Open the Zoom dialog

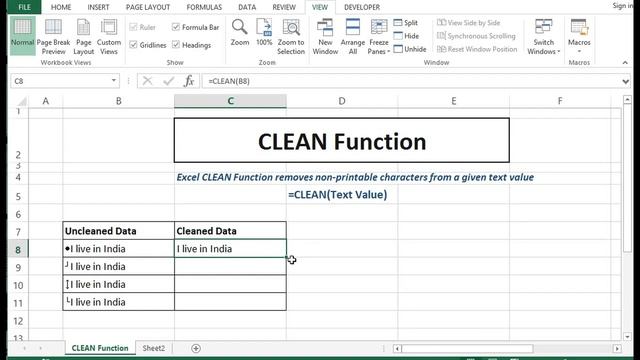240,33
